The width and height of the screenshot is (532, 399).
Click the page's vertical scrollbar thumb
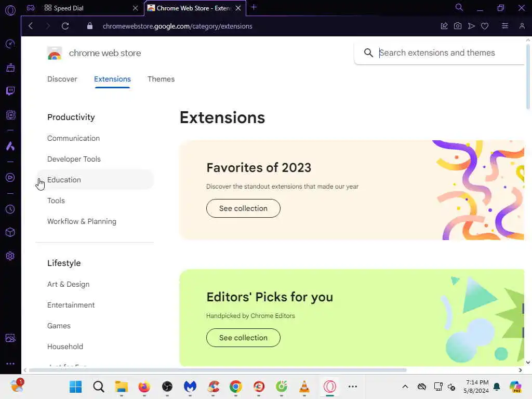click(x=528, y=77)
